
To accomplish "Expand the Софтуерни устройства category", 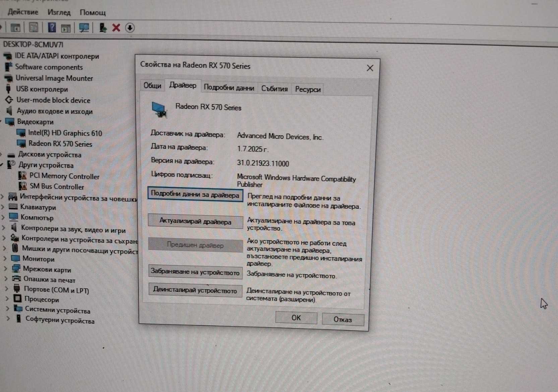I will (x=8, y=319).
